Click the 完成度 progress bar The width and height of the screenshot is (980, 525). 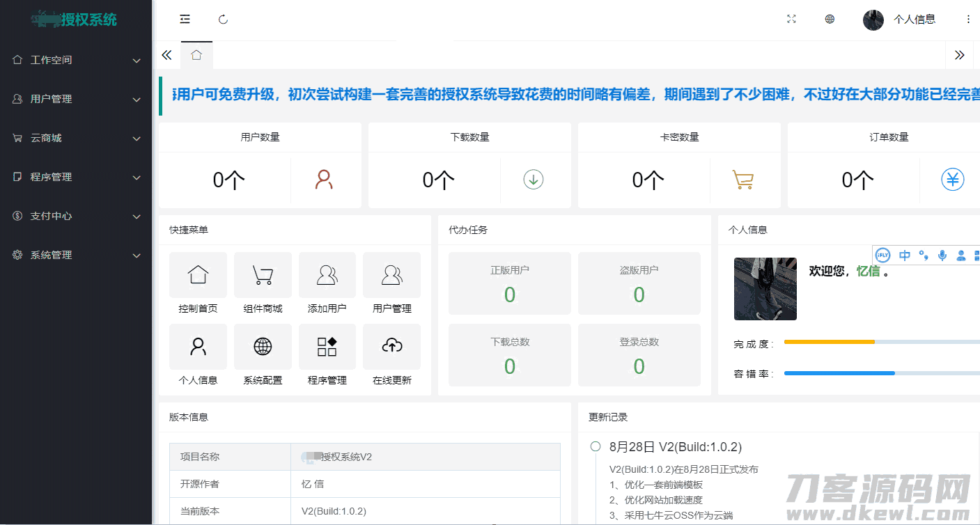coord(881,342)
